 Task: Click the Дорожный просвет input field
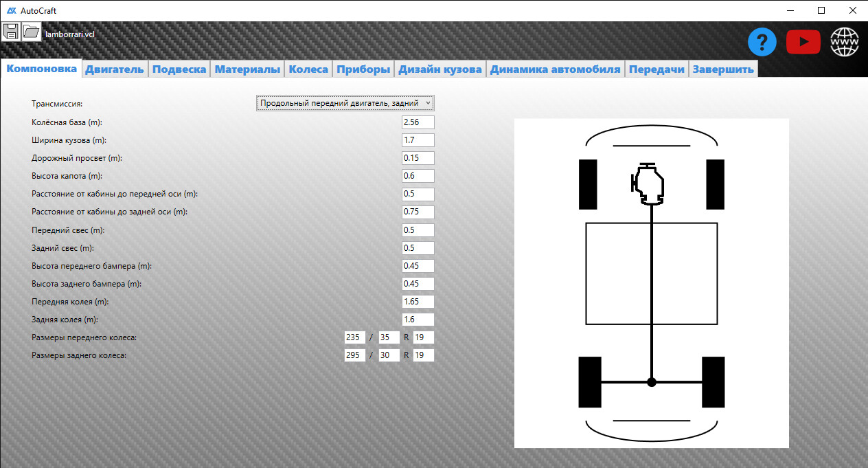pyautogui.click(x=418, y=158)
